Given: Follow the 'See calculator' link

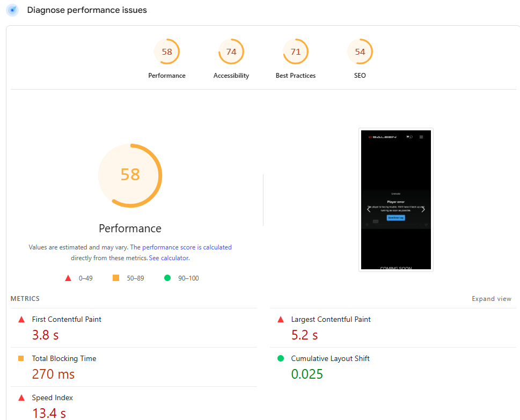Looking at the screenshot, I should pos(169,258).
